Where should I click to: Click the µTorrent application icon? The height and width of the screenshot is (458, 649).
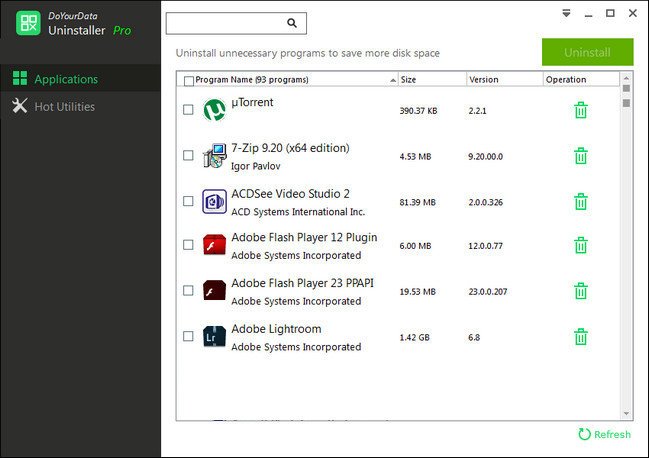pyautogui.click(x=214, y=110)
